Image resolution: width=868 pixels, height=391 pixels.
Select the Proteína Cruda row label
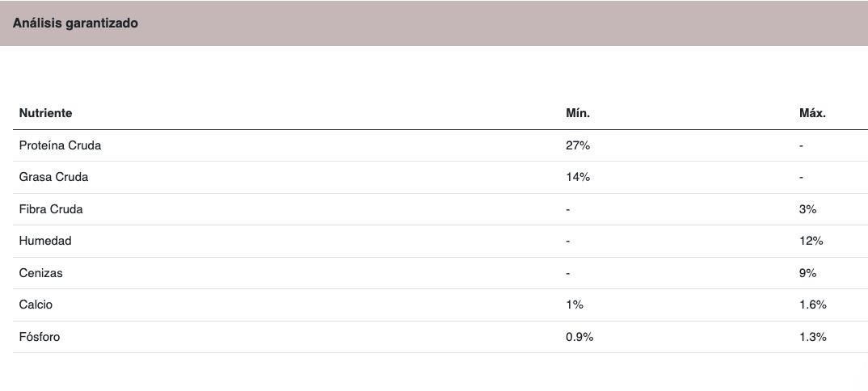coord(60,145)
